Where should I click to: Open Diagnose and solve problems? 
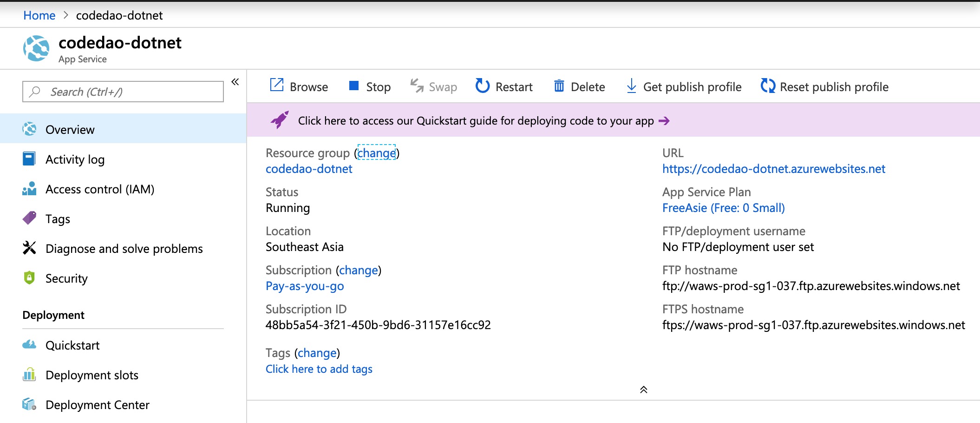124,249
